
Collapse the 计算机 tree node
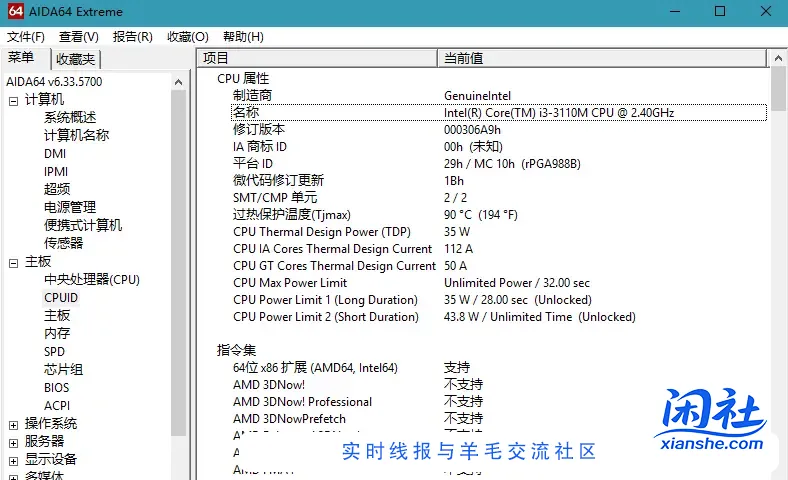coord(13,100)
